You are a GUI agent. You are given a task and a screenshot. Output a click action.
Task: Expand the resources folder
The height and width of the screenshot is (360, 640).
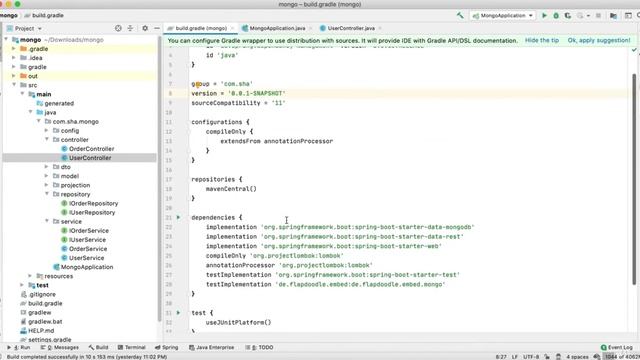(x=30, y=276)
